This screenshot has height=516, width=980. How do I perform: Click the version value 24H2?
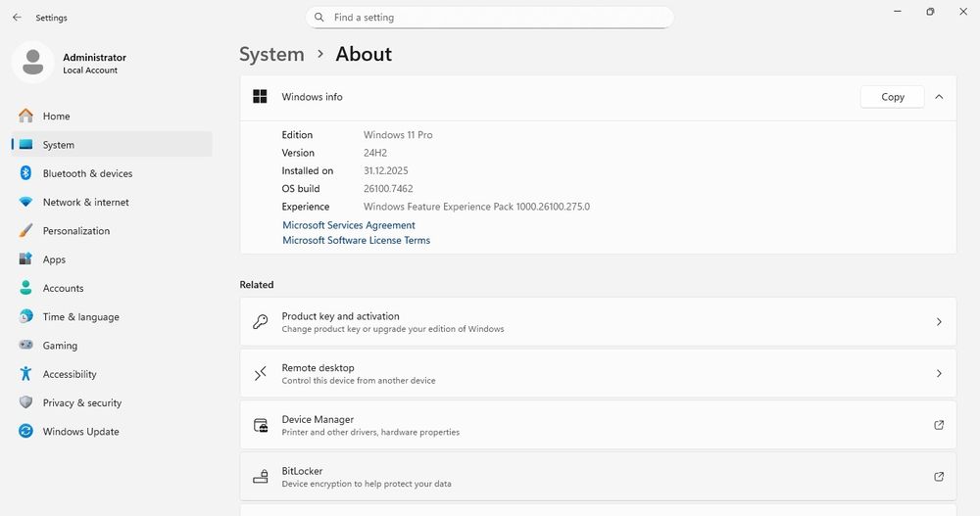click(375, 153)
